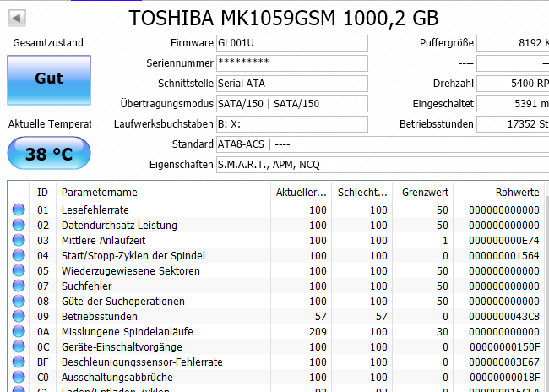
Task: Click the Eingeschaltet value 5391
Action: (x=513, y=104)
